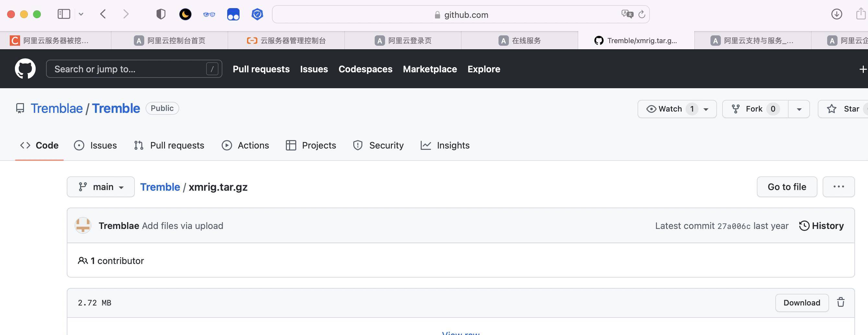The width and height of the screenshot is (868, 335).
Task: Go forward with Safari forward arrow
Action: coord(126,14)
